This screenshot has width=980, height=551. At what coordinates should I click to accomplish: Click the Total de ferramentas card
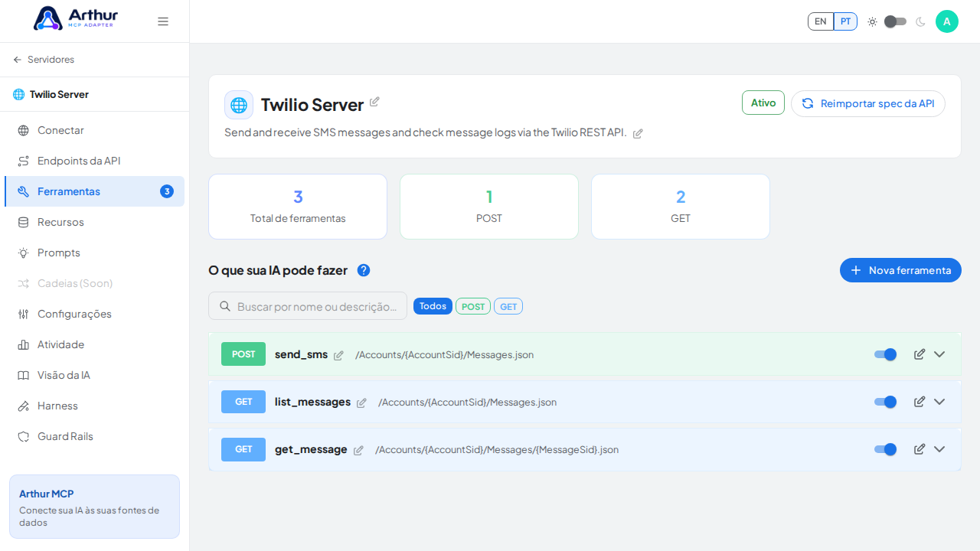[298, 207]
